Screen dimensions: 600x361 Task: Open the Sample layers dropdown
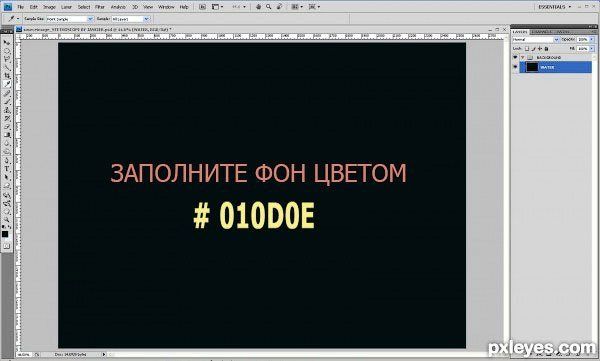point(130,19)
